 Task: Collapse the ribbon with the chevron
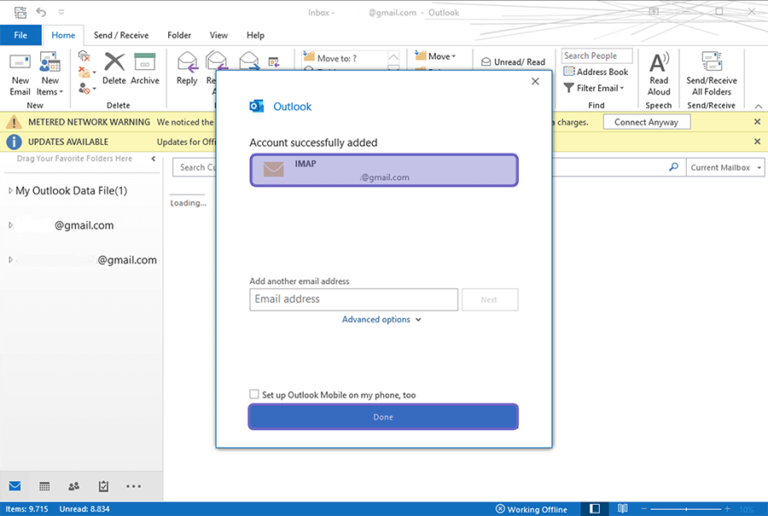[758, 106]
